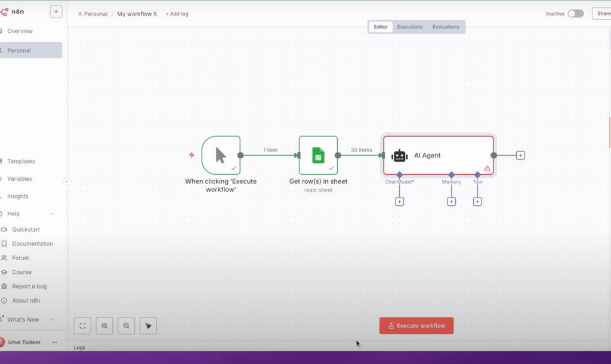Add a Chat Model sub-node

(x=400, y=202)
